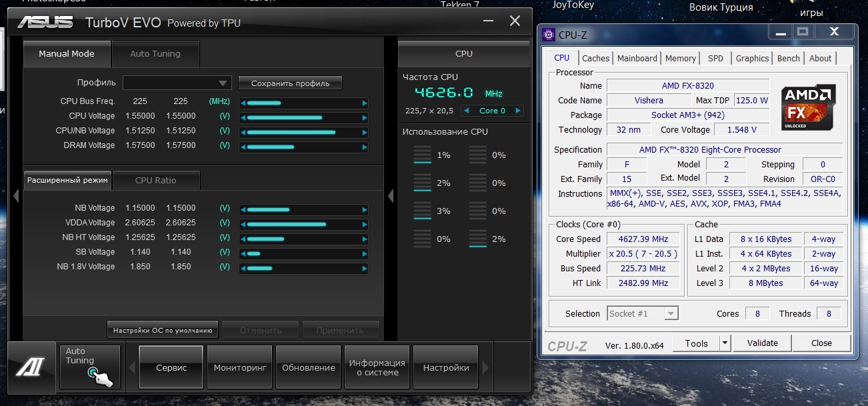
Task: Switch to next core with right arrow
Action: tap(517, 111)
